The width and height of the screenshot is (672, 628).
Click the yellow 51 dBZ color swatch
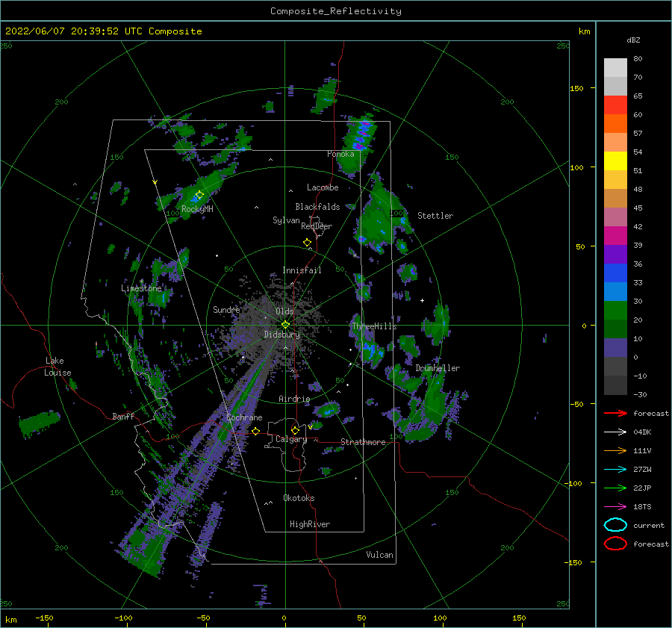(x=615, y=161)
